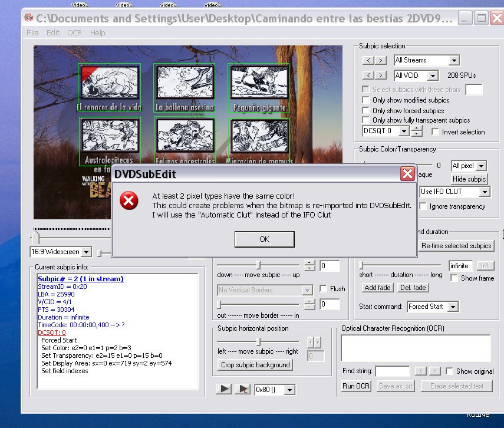Toggle Ignore transparency checkbox
This screenshot has width=504, height=428.
[x=423, y=206]
